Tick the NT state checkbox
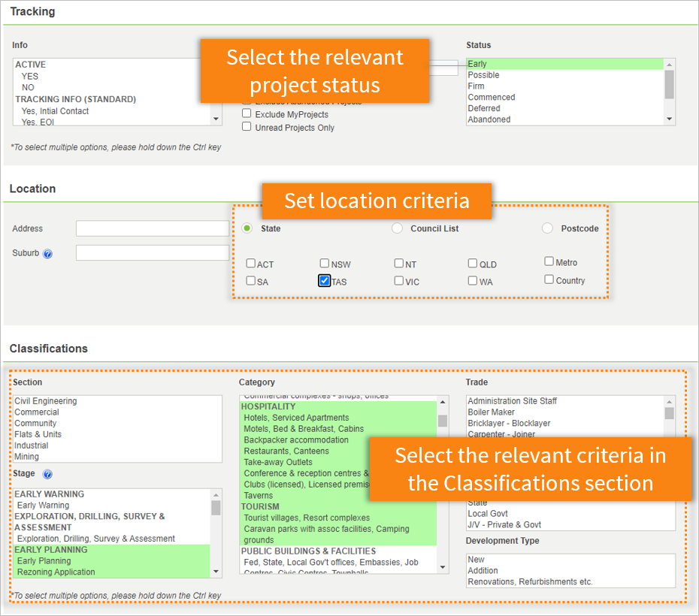This screenshot has width=699, height=616. [x=398, y=263]
